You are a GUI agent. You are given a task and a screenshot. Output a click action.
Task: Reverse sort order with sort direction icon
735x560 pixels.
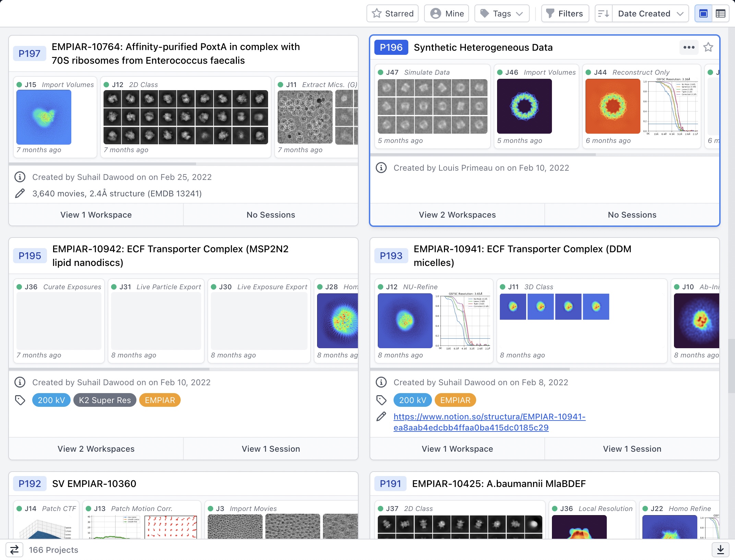click(x=603, y=14)
